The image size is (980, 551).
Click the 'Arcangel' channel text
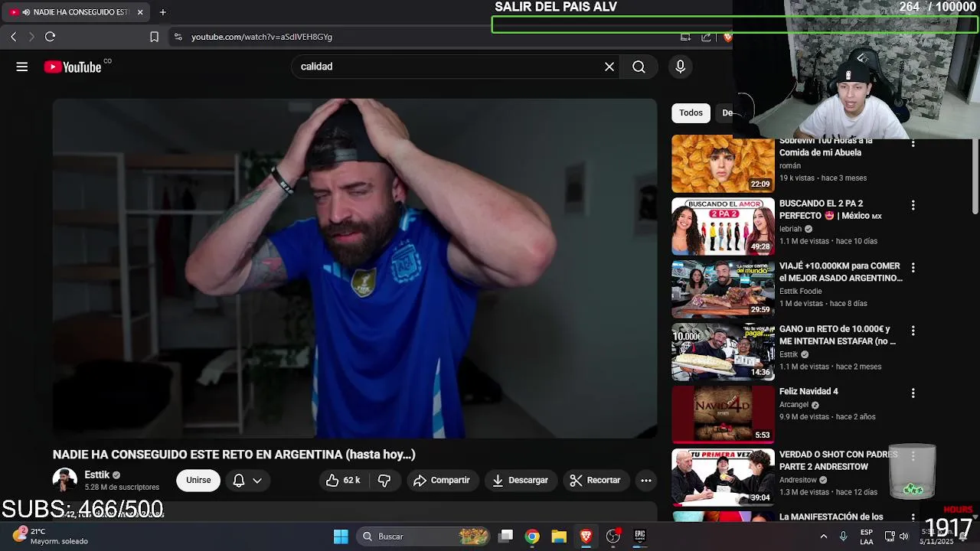click(794, 405)
